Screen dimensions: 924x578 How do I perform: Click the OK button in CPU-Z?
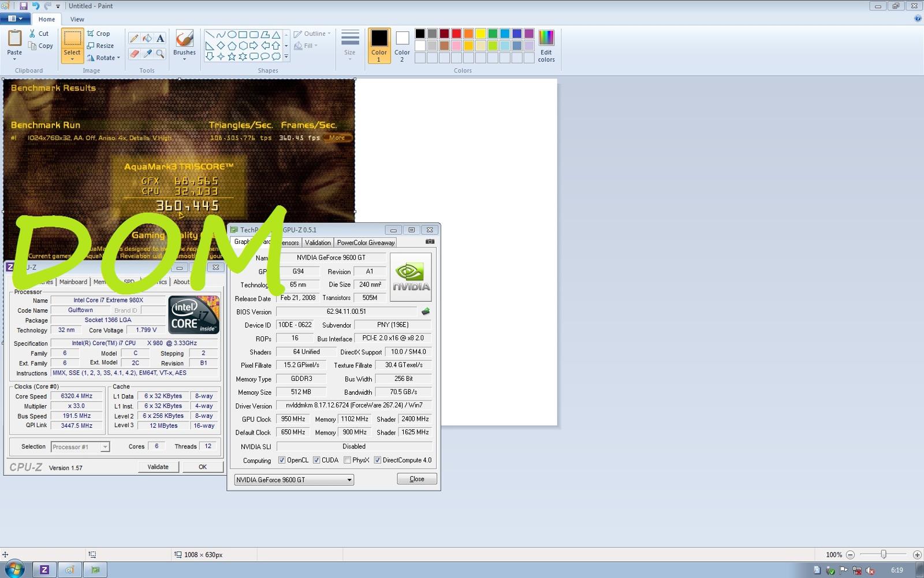click(203, 467)
